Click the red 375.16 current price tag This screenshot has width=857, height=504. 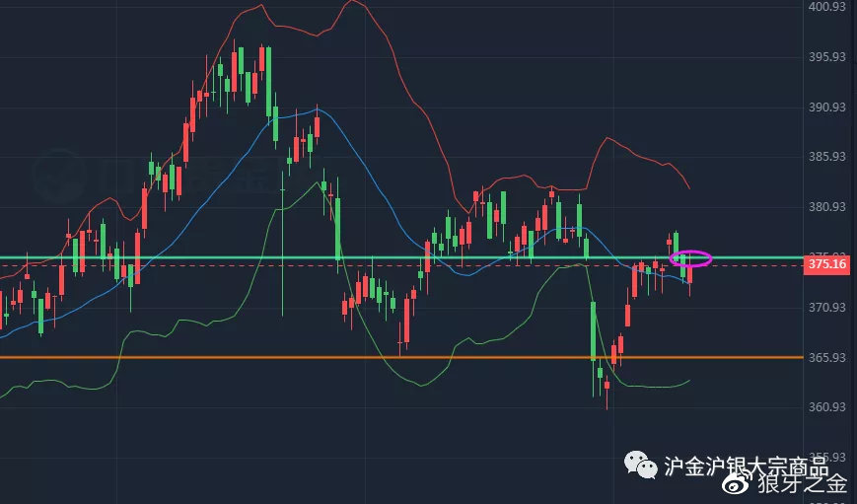[x=826, y=264]
